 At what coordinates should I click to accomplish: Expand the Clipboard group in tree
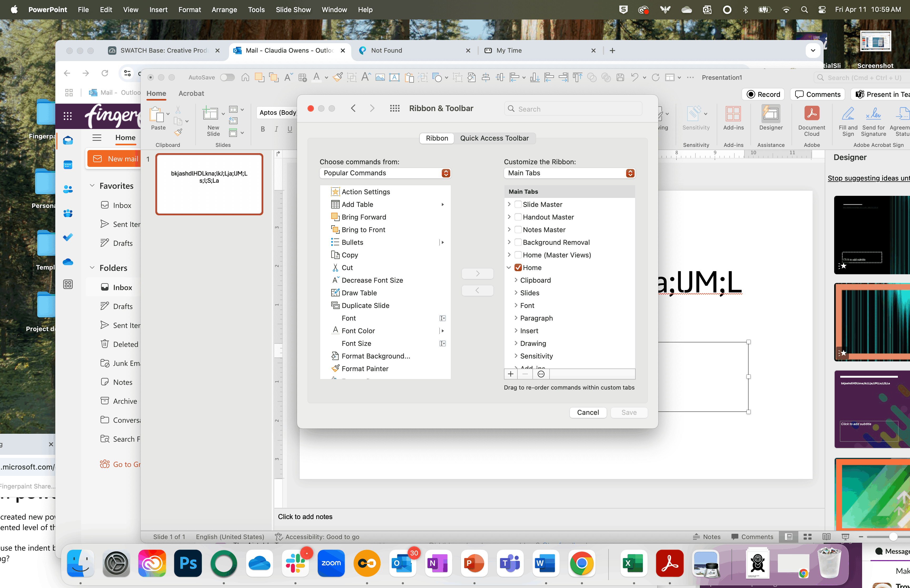[516, 280]
